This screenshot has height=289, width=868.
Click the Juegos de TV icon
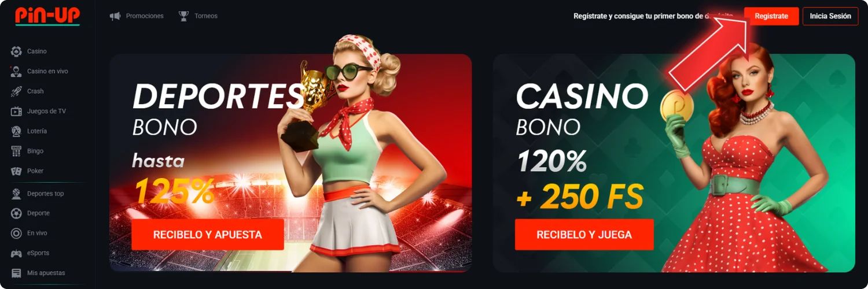click(x=16, y=111)
